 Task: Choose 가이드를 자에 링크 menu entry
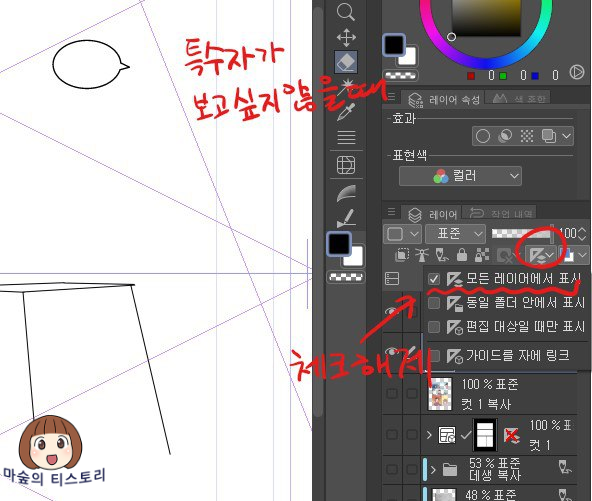507,356
